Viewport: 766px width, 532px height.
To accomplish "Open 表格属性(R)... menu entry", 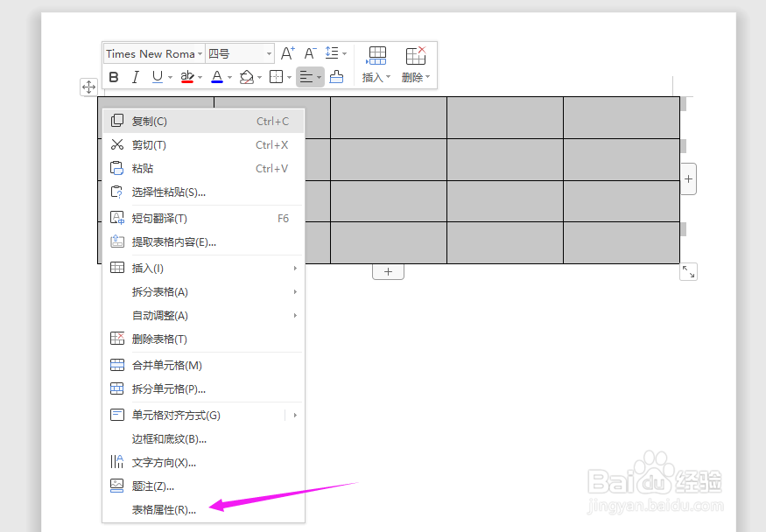I will 204,510.
